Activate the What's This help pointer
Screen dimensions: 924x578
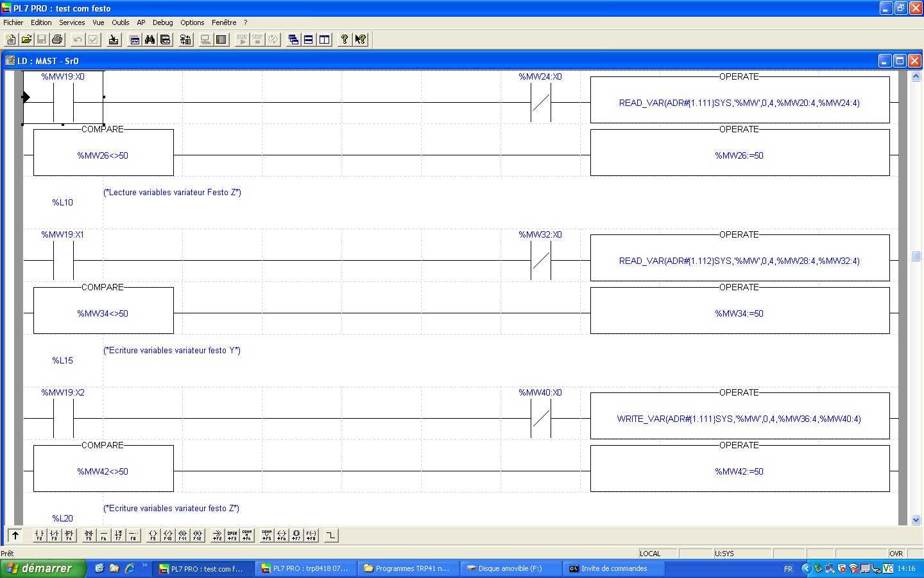pyautogui.click(x=361, y=40)
